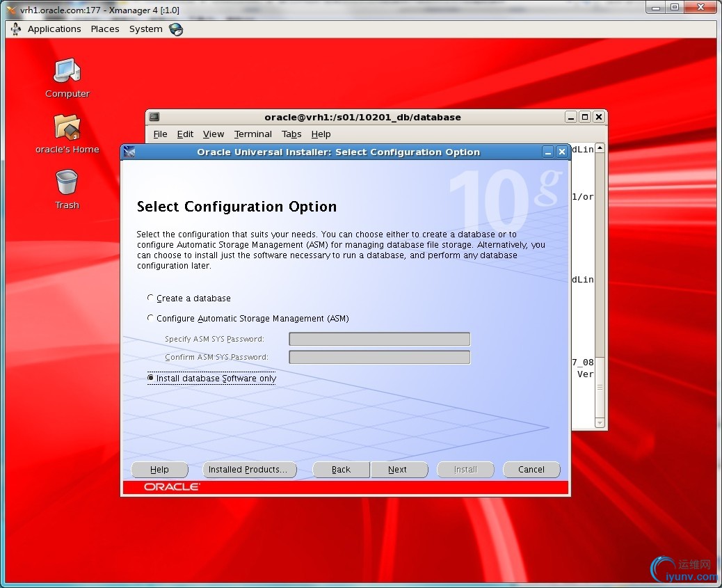Click the Oracle installer window menu icon

pos(129,152)
